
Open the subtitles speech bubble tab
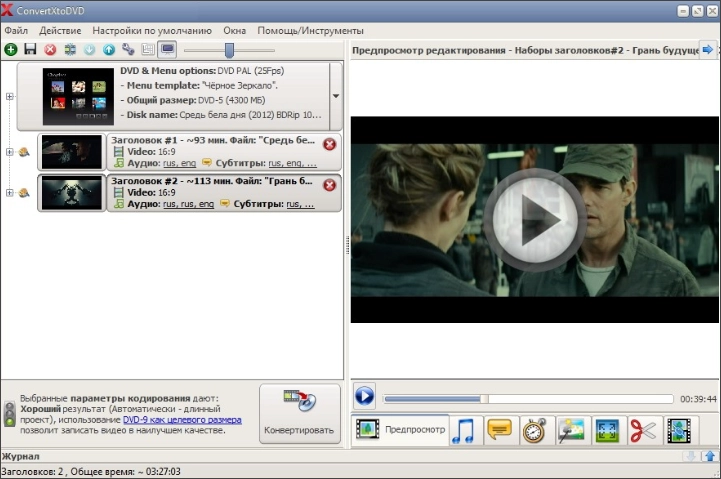pos(499,430)
